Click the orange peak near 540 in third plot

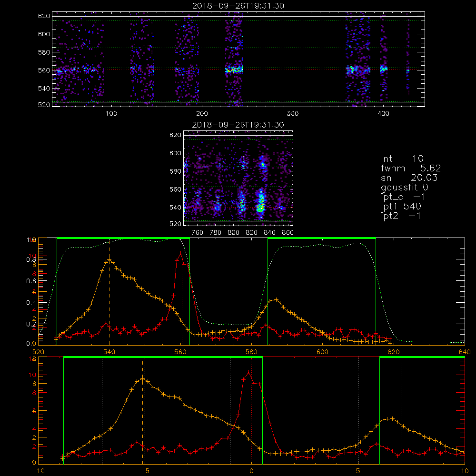(x=109, y=260)
